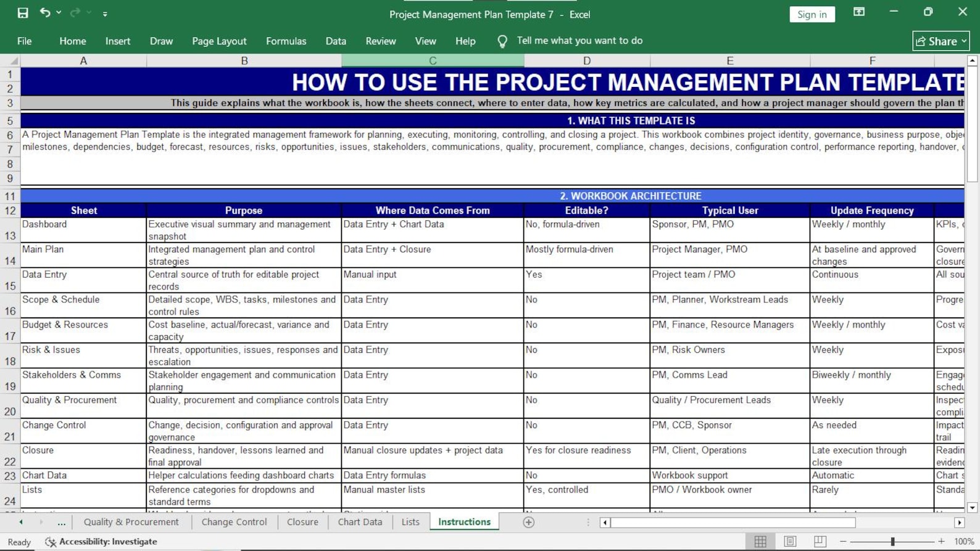This screenshot has height=551, width=980.
Task: Open the Undo history dropdown arrow
Action: click(59, 12)
